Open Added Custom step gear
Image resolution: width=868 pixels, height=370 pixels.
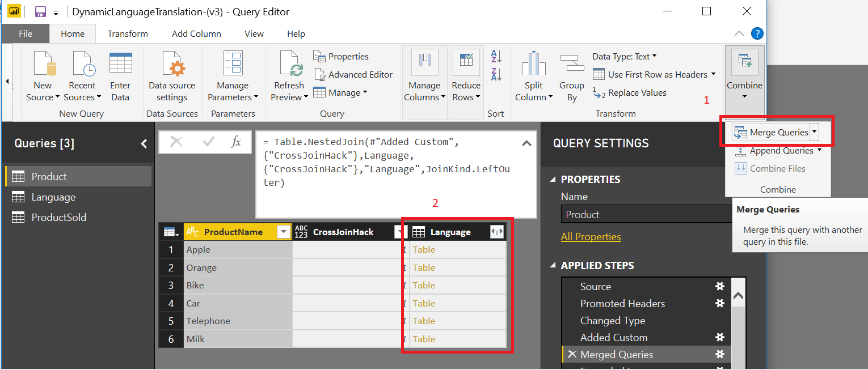[720, 337]
